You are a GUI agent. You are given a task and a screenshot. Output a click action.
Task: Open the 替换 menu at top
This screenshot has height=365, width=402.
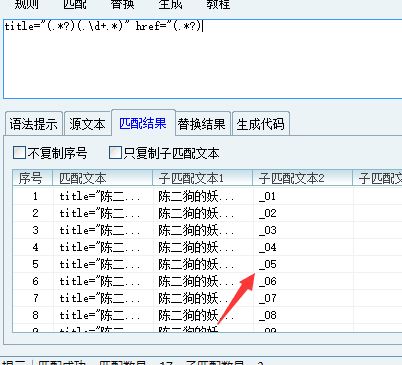coord(123,4)
